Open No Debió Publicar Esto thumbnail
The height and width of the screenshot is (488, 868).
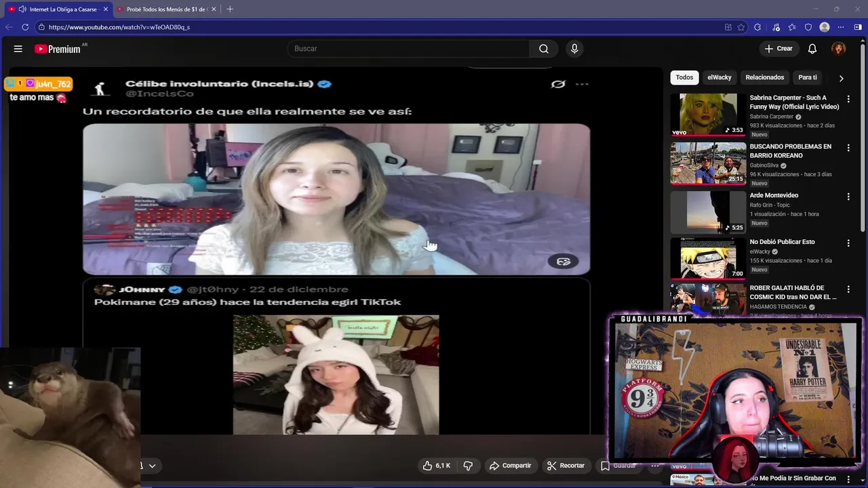point(708,258)
